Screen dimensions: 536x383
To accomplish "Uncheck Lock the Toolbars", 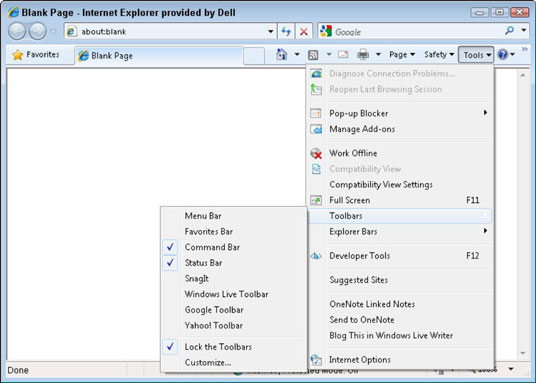I will click(234, 347).
